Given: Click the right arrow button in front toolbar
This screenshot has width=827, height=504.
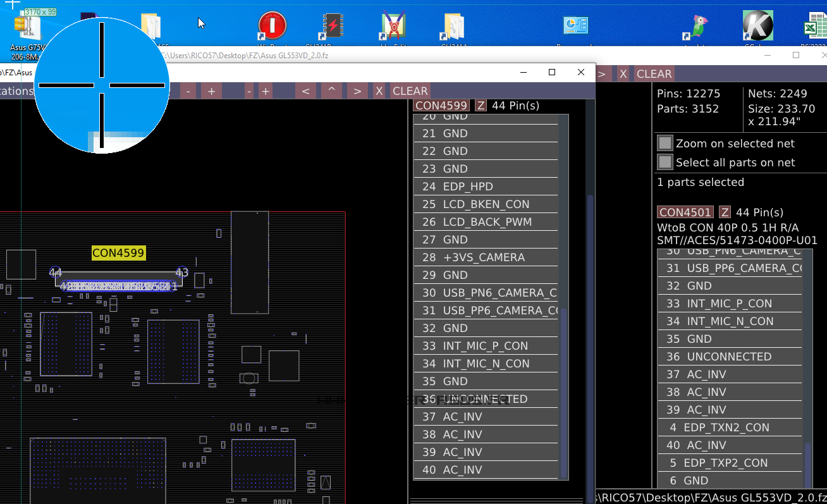Looking at the screenshot, I should point(357,91).
